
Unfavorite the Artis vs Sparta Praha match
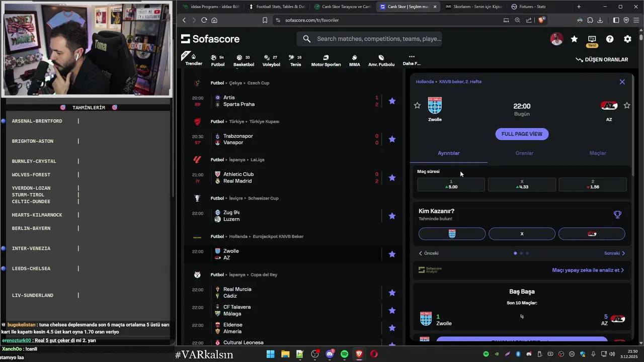pyautogui.click(x=392, y=101)
